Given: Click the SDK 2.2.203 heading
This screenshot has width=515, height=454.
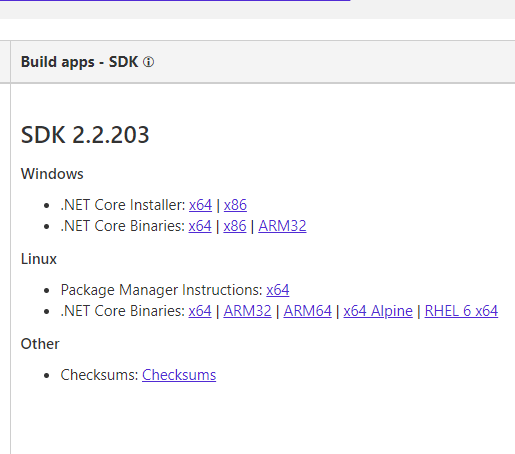Looking at the screenshot, I should point(85,135).
